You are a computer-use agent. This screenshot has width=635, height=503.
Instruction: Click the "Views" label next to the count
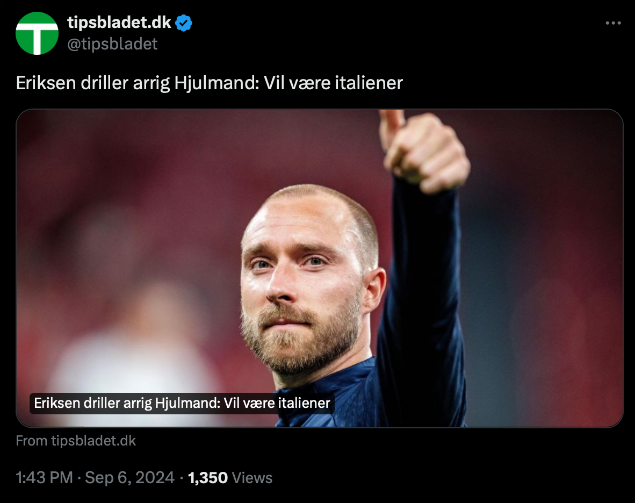tap(252, 478)
